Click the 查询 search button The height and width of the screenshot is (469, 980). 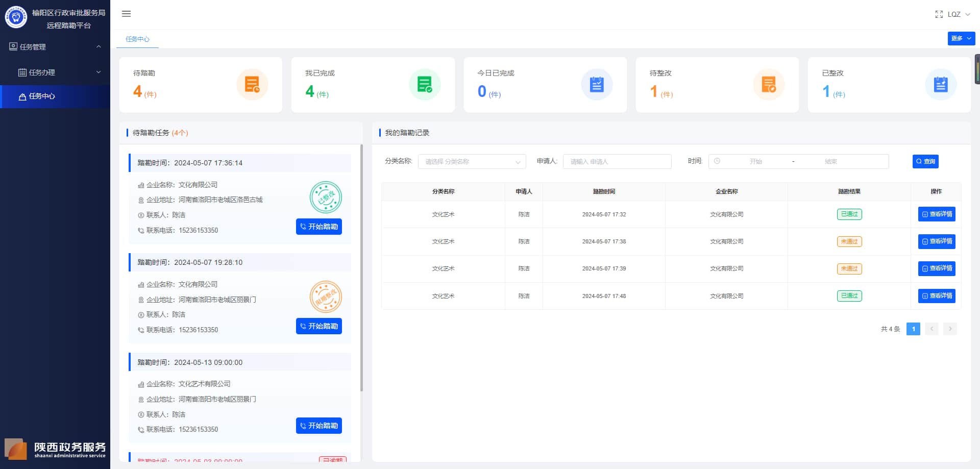925,161
